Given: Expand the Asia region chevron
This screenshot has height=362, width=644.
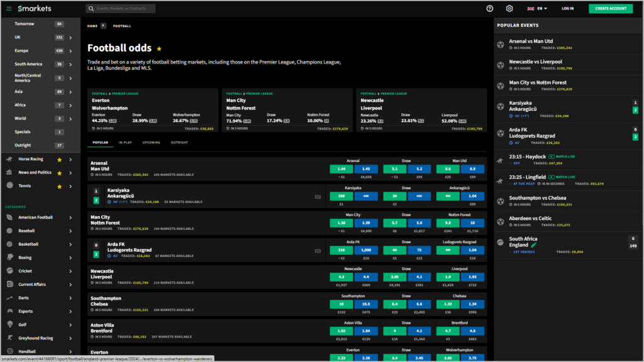Looking at the screenshot, I should [70, 92].
